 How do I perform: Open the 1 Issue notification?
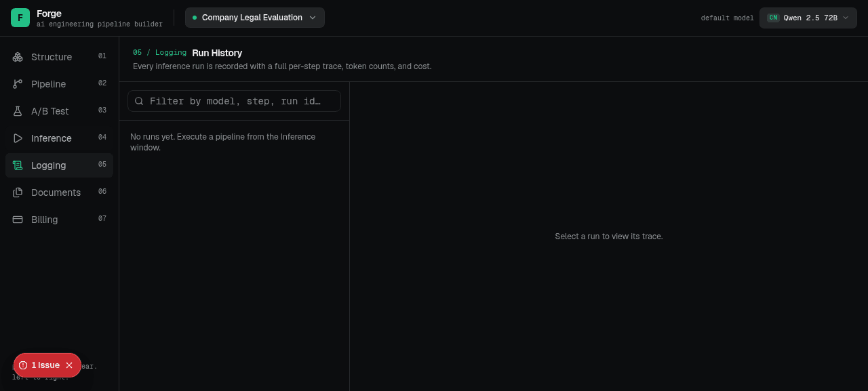45,365
